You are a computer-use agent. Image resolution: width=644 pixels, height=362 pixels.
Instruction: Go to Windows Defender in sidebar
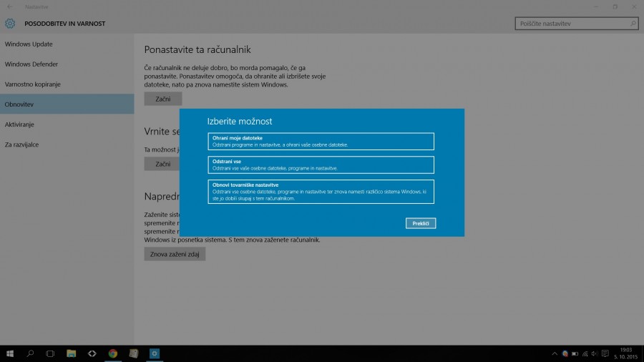tap(31, 64)
